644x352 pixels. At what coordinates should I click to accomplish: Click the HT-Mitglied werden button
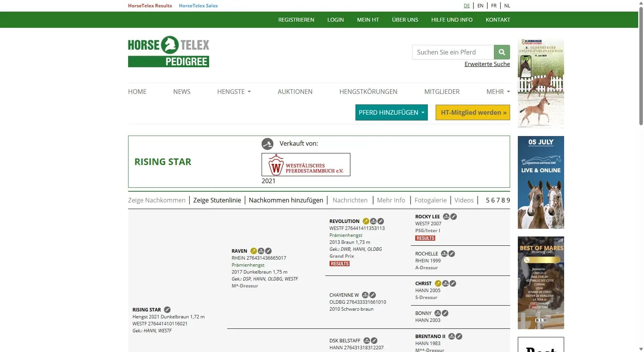[472, 112]
